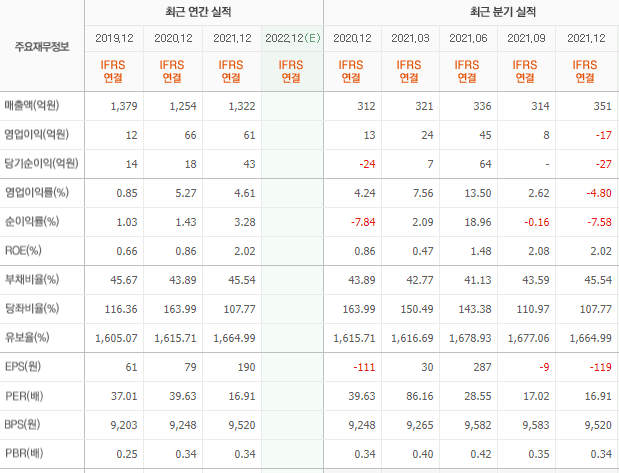Click the 부채비율(%) row label
The width and height of the screenshot is (619, 473).
click(32, 280)
